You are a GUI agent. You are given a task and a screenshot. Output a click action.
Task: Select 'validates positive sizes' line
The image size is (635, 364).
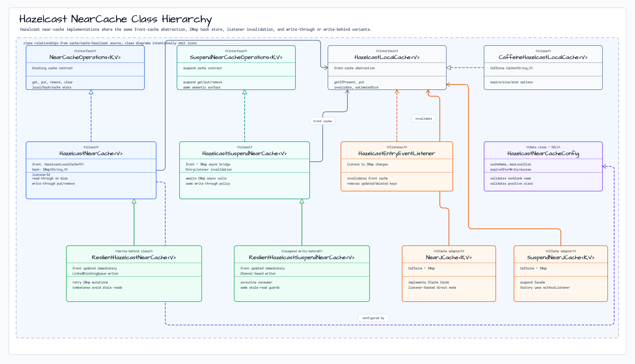tap(511, 184)
